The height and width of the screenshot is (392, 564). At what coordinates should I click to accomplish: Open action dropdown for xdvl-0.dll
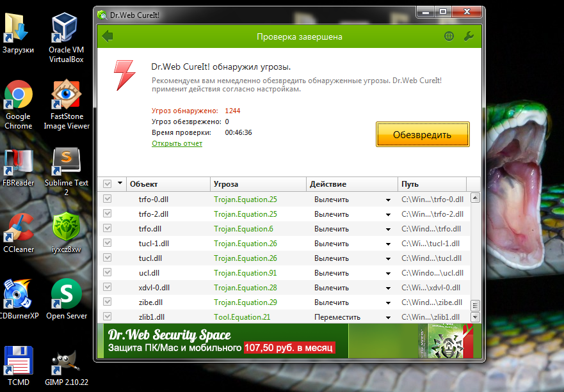pyautogui.click(x=388, y=288)
